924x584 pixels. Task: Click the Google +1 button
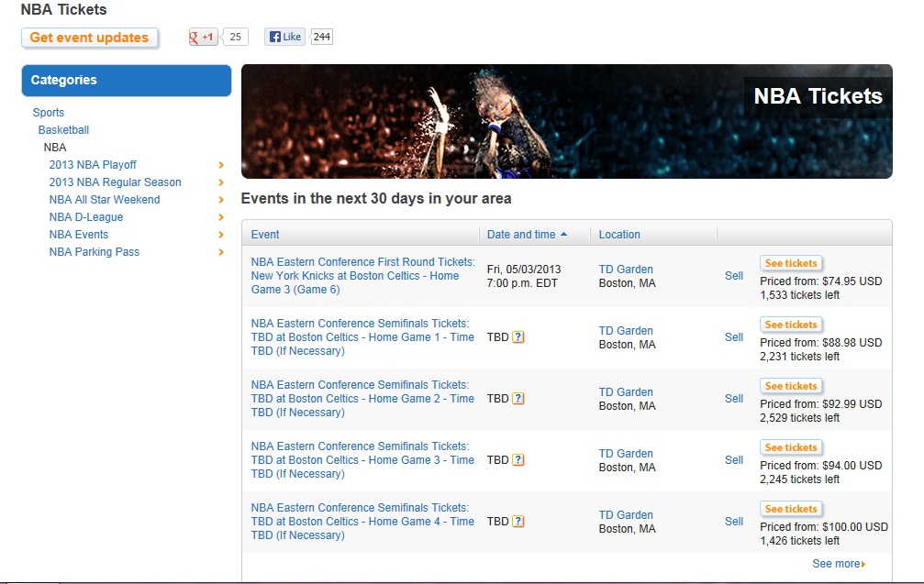coord(204,37)
